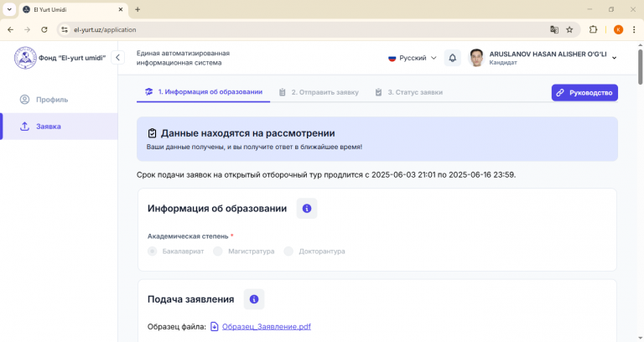Click the Срок подачи заявок deadline text
644x342 pixels.
tap(326, 175)
